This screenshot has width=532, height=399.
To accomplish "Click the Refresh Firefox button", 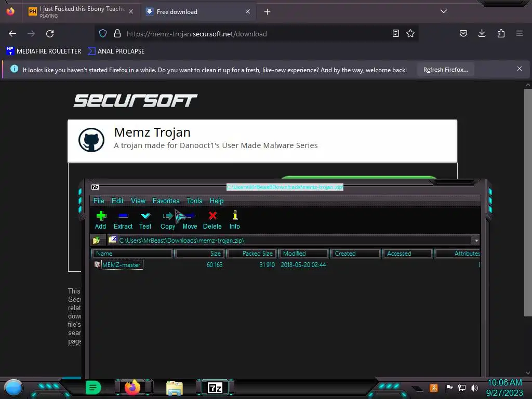I will coord(445,70).
